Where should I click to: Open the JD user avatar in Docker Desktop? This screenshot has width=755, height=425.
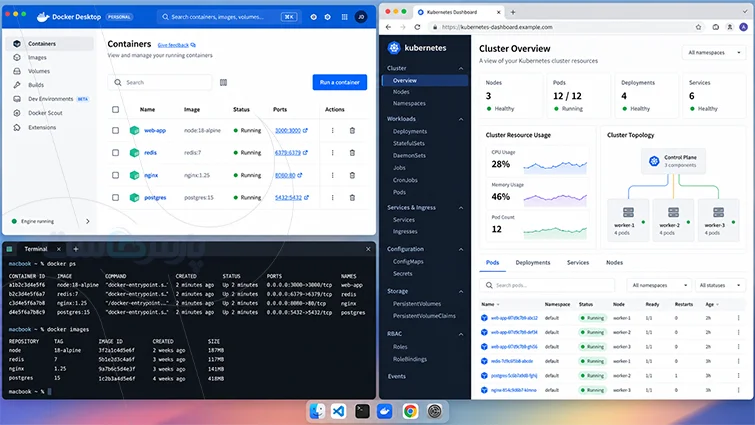click(x=361, y=17)
